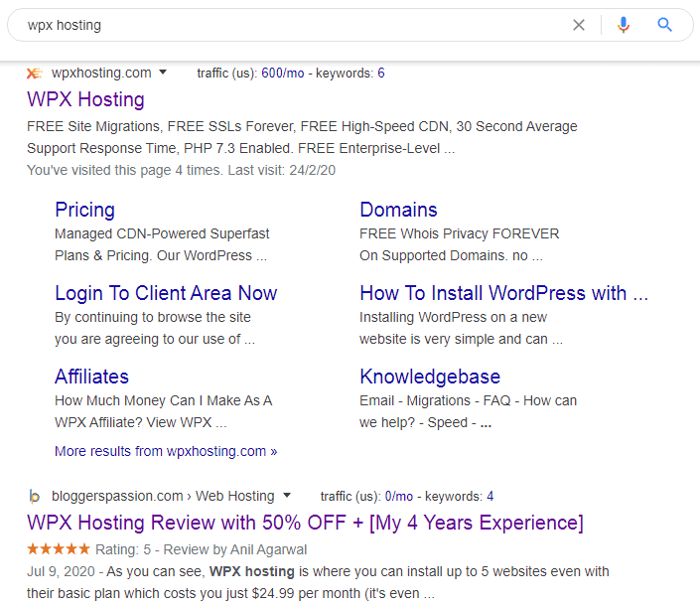Click the 600/mo traffic value
This screenshot has width=700, height=607.
pos(283,73)
